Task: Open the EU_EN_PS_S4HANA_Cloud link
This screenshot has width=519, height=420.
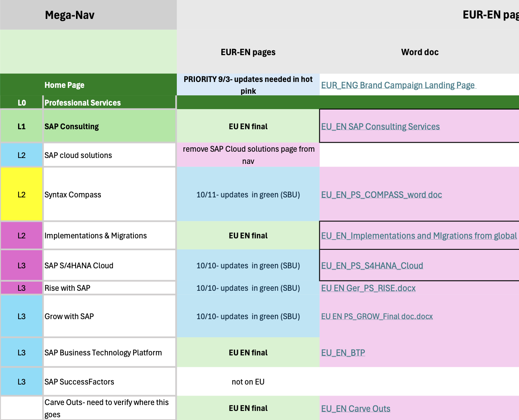Action: click(372, 266)
